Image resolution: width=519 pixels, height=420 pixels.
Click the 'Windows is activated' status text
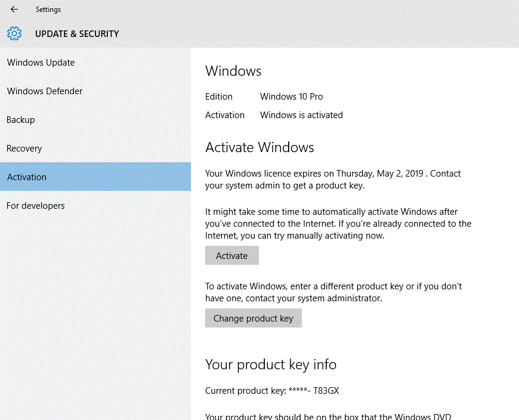301,115
